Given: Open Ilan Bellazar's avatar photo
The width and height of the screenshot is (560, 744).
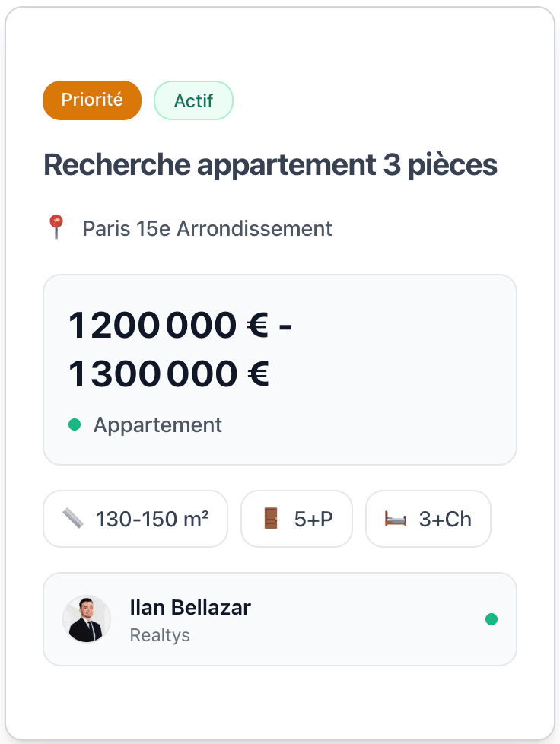Looking at the screenshot, I should pyautogui.click(x=87, y=619).
